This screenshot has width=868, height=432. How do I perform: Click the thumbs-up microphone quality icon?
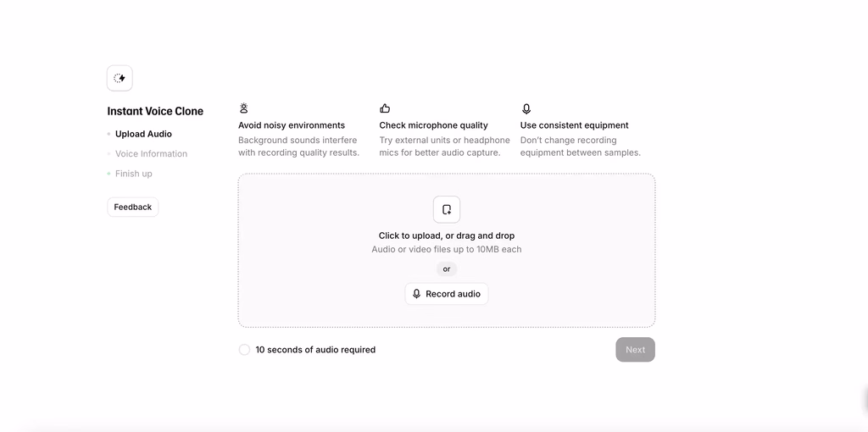385,108
